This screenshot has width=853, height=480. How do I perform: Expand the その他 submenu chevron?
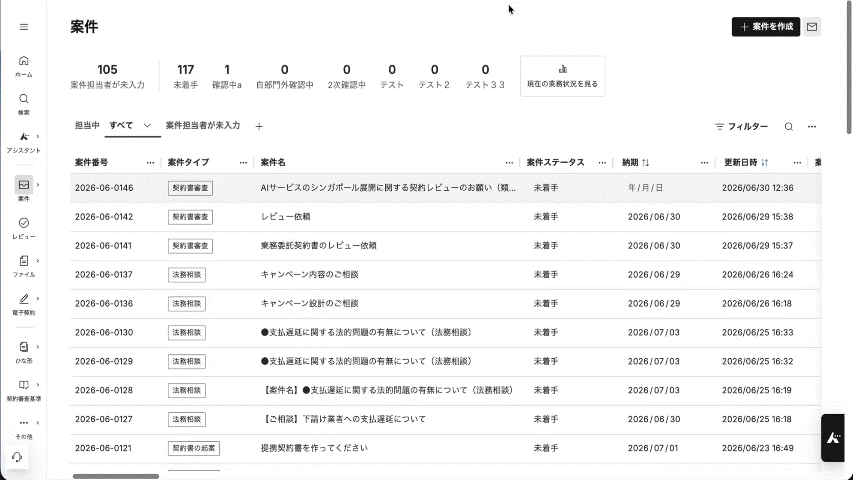coord(38,422)
